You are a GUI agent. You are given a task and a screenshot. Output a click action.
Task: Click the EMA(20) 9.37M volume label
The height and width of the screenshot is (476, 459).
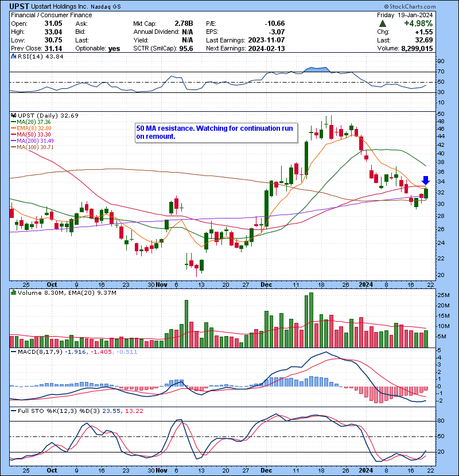[x=92, y=293]
